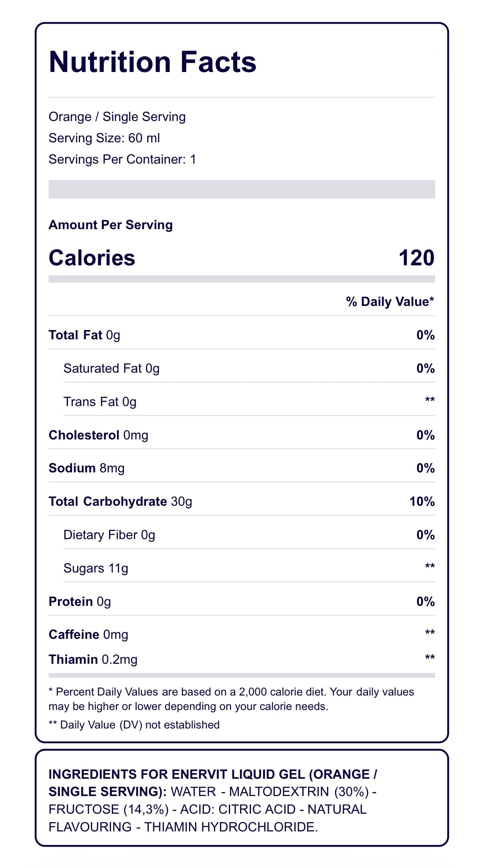Click the Enervit Liquid Gel ingredients heading
This screenshot has width=485, height=868.
click(x=213, y=783)
